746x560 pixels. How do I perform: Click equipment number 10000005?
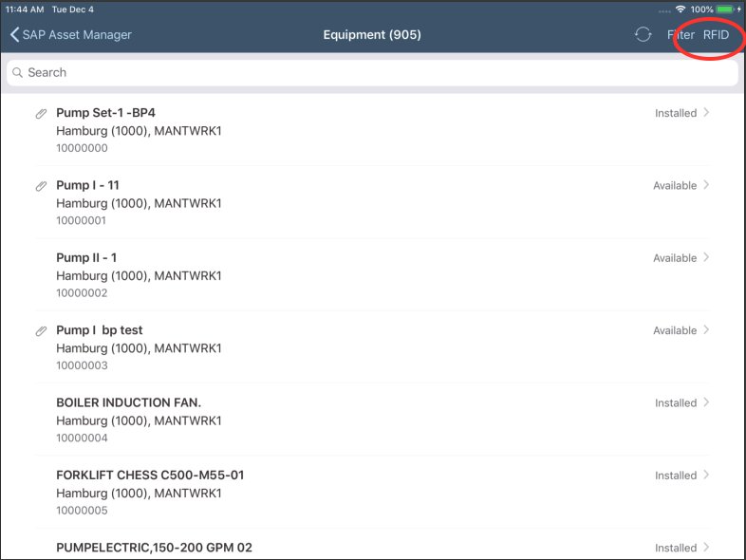pyautogui.click(x=82, y=511)
